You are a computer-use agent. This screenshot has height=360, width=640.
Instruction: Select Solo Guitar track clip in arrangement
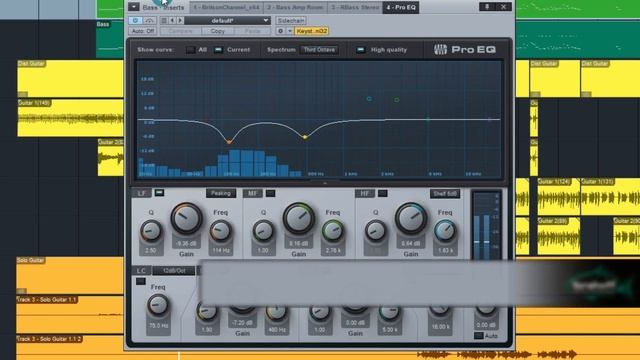69,275
